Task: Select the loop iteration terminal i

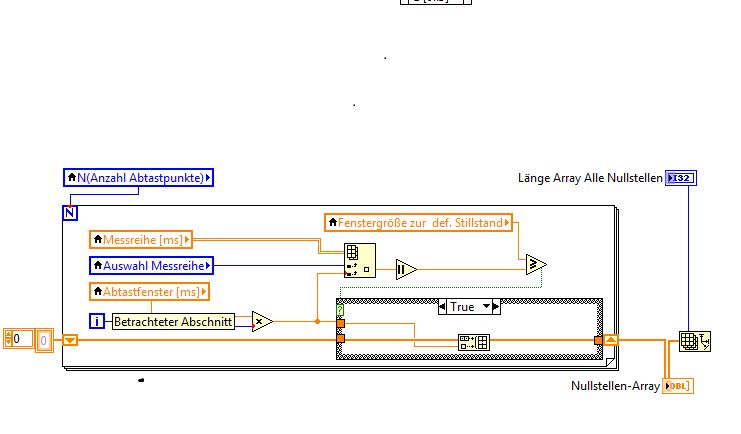Action: tap(96, 321)
